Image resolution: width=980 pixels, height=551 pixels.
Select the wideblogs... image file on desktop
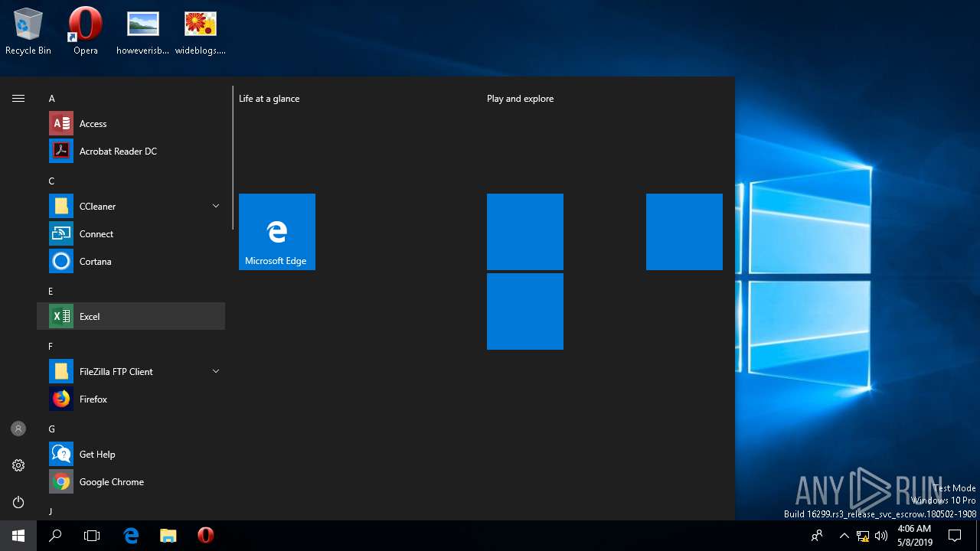(201, 32)
